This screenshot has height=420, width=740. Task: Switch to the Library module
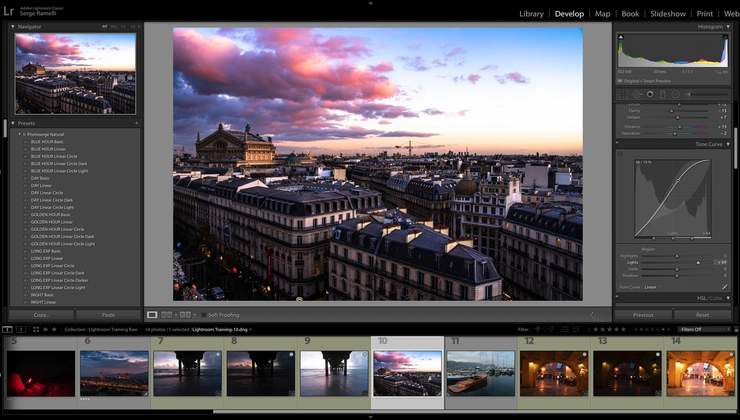(x=531, y=14)
